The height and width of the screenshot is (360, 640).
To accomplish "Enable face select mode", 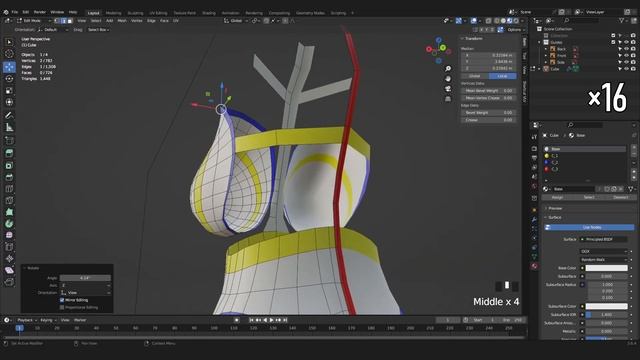I will [x=69, y=21].
